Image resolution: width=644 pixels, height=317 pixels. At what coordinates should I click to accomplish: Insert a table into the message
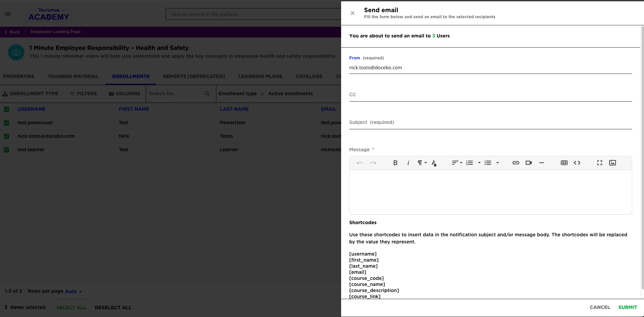point(564,163)
